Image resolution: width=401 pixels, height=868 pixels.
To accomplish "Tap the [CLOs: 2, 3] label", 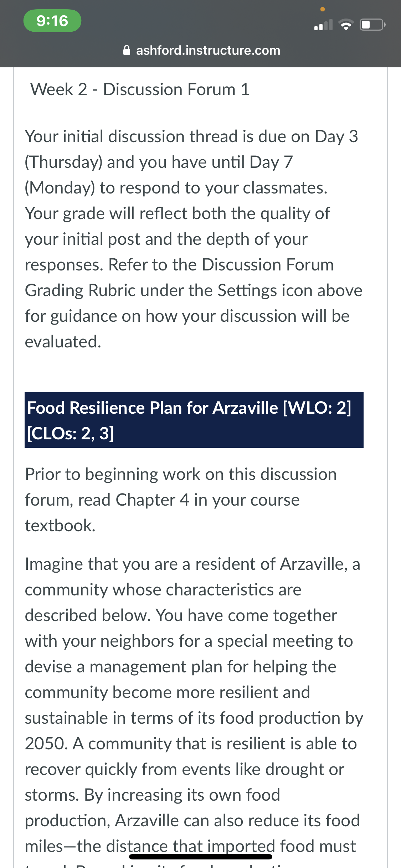I will coord(71,434).
